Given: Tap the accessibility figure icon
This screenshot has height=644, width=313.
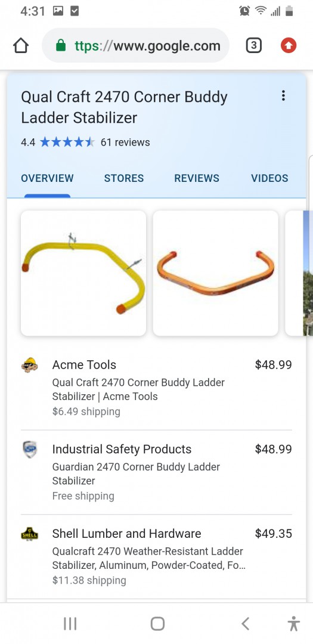Looking at the screenshot, I should (x=293, y=624).
